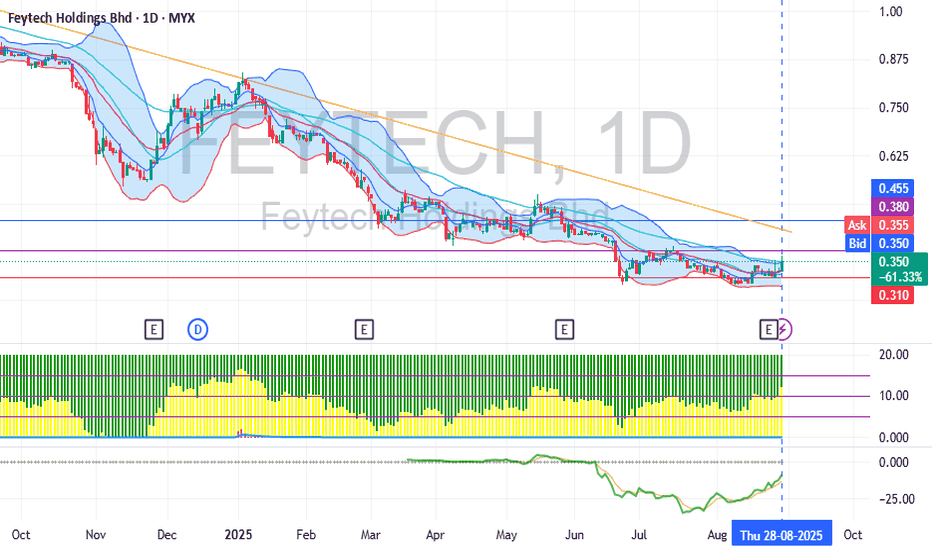Viewport: 932px width, 550px height.
Task: Click the latest earnings E marker in August
Action: pyautogui.click(x=769, y=329)
